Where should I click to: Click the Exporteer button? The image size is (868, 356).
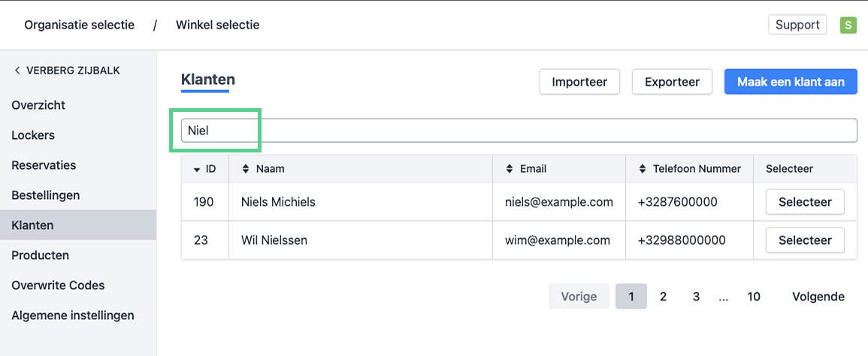(672, 82)
